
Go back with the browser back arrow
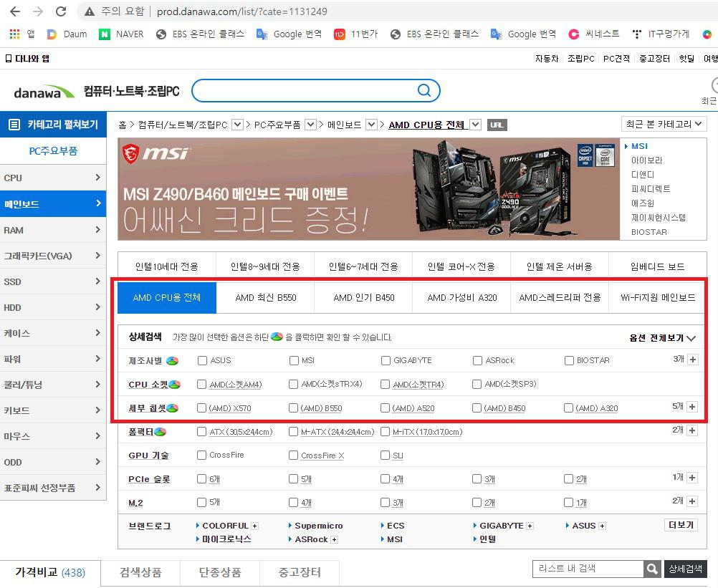click(x=15, y=11)
